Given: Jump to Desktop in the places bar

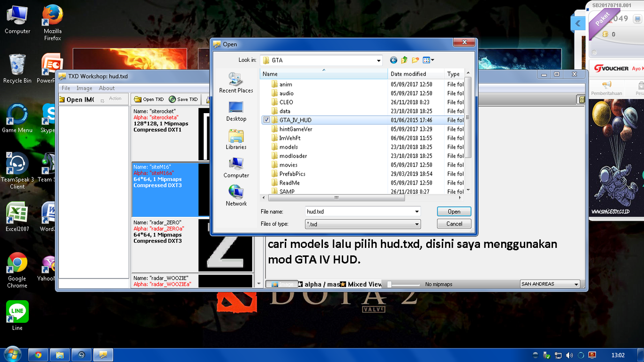Looking at the screenshot, I should (x=236, y=111).
